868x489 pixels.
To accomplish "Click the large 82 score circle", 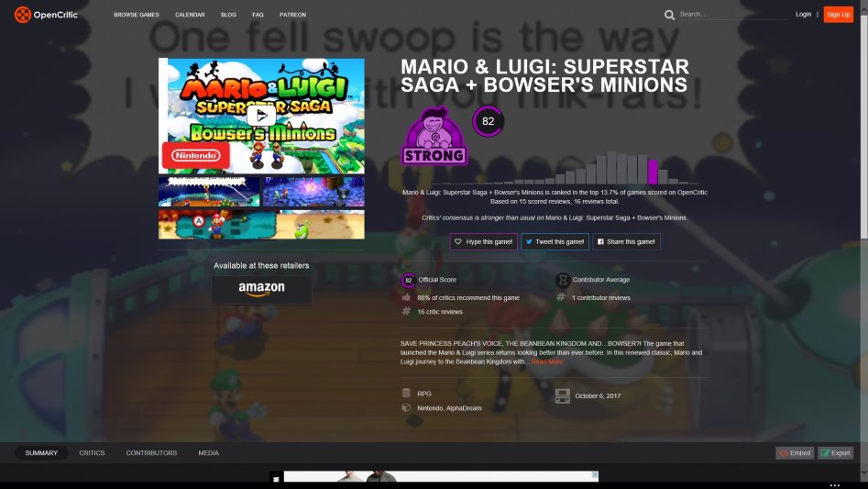I will (488, 121).
